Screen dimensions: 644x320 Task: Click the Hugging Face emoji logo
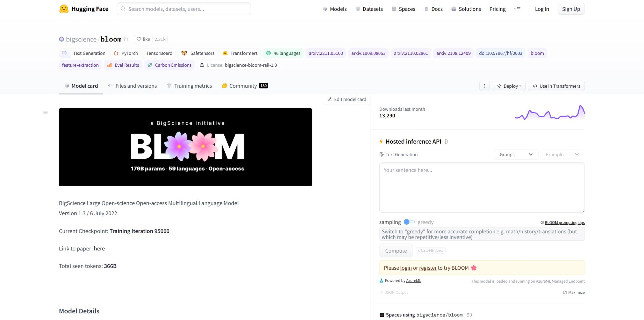[x=64, y=9]
